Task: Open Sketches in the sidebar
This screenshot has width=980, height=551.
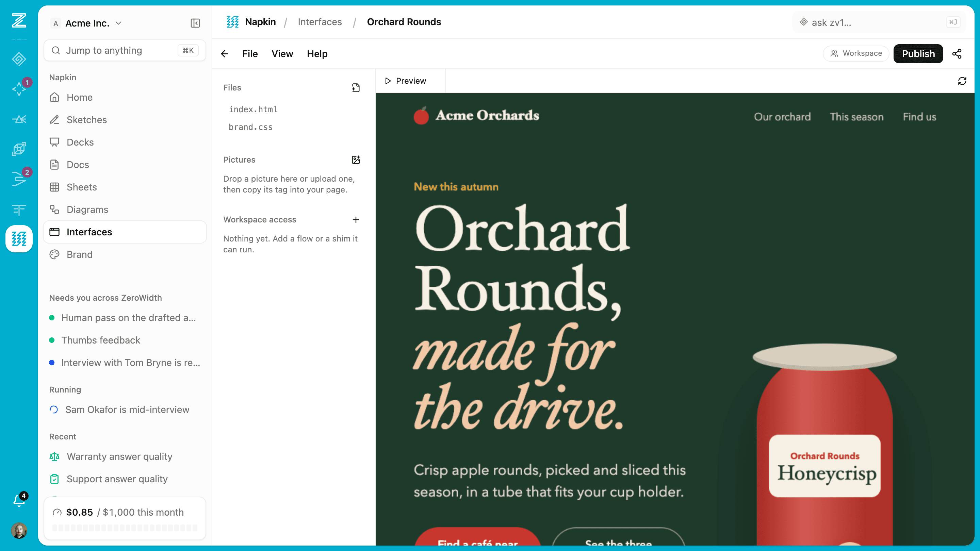Action: tap(125, 119)
